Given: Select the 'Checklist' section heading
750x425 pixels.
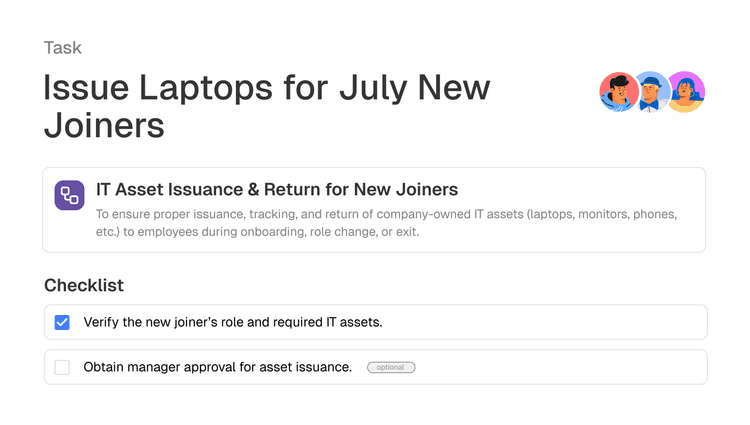Looking at the screenshot, I should [84, 285].
